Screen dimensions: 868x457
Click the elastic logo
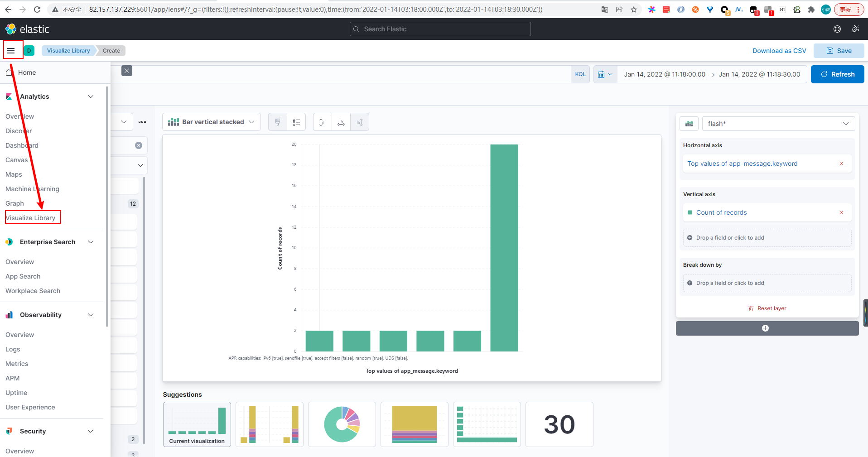tap(27, 29)
